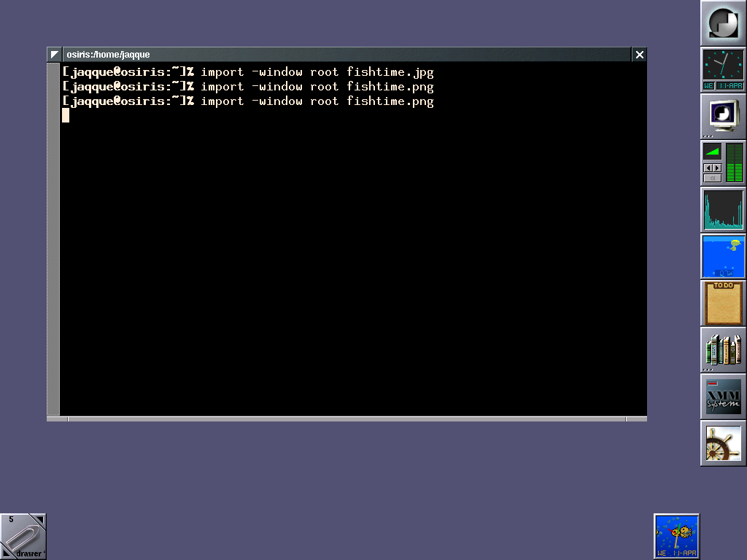Open the ship's wheel dock icon

(723, 443)
